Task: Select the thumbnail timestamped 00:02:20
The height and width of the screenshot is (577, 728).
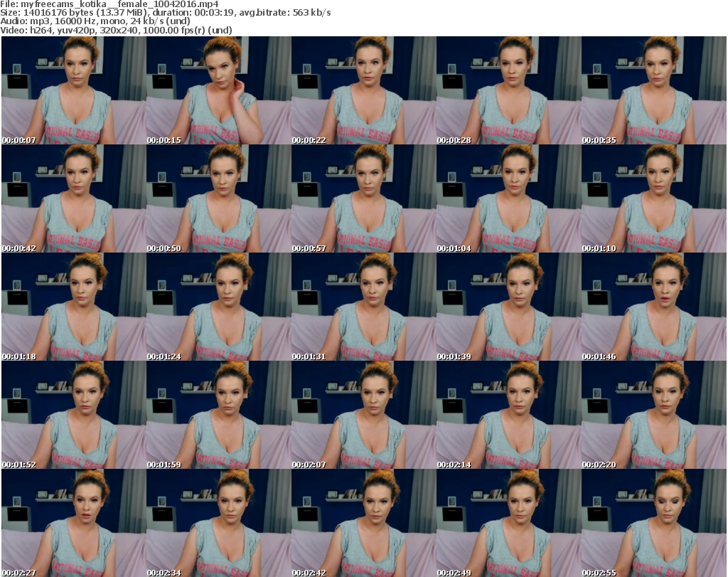Action: [654, 415]
